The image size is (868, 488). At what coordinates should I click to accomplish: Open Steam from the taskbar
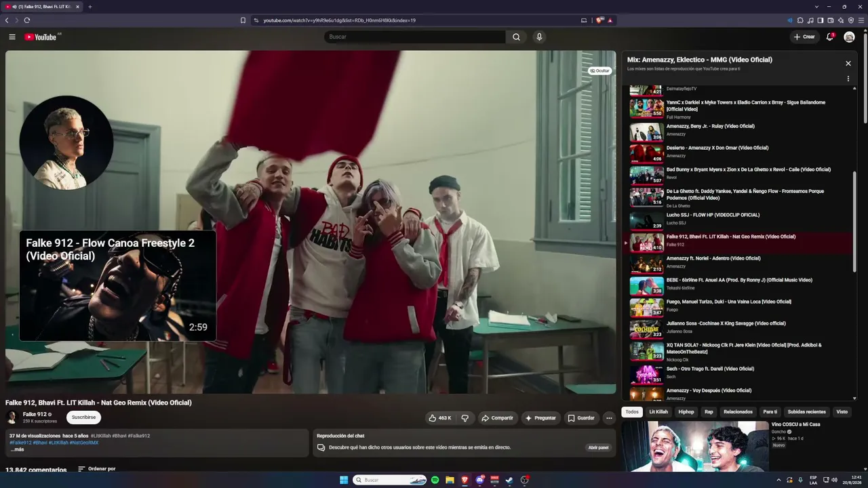pos(509,480)
